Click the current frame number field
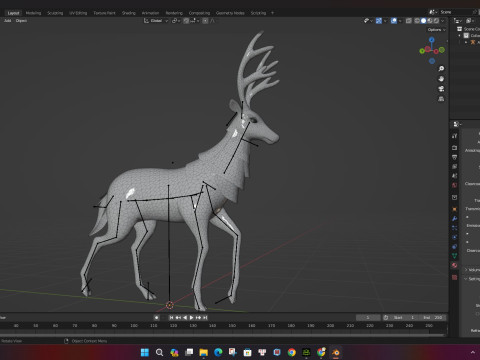Screen dimensions: 480x360 coord(368,318)
